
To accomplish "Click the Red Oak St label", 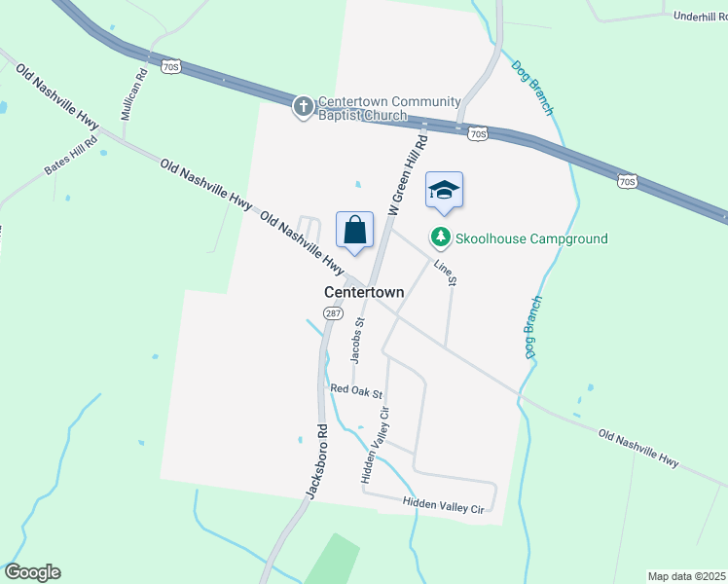I will pyautogui.click(x=356, y=391).
